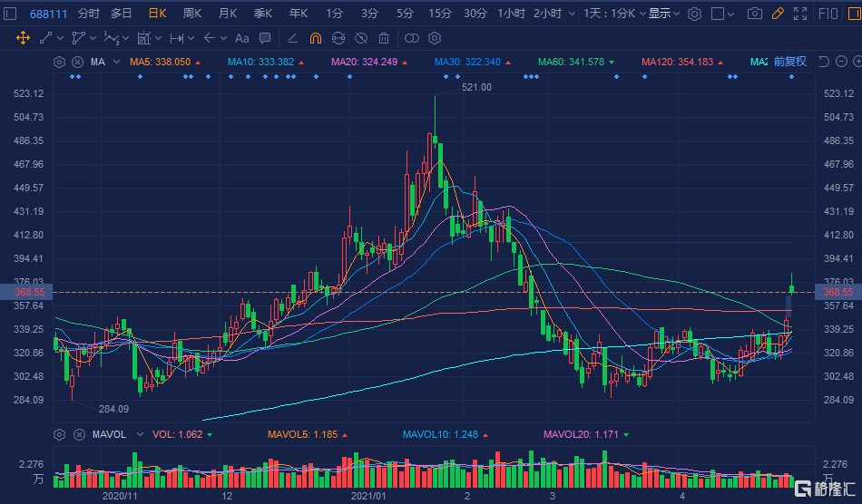Open drawing toolbar settings gear
The width and height of the screenshot is (862, 504).
[x=435, y=38]
